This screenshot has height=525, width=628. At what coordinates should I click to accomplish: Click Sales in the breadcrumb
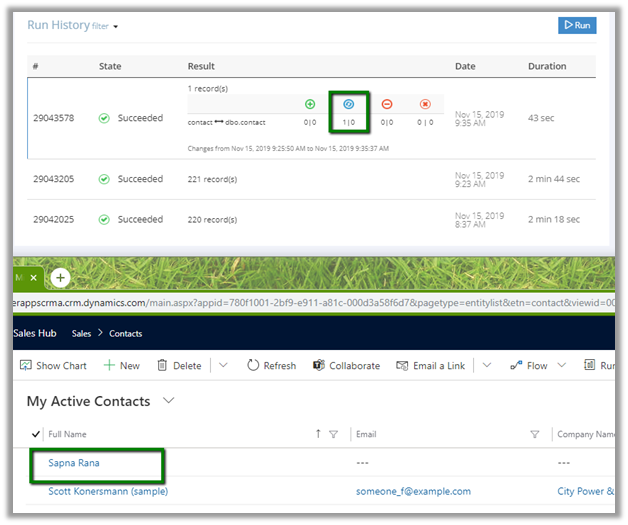pyautogui.click(x=81, y=333)
